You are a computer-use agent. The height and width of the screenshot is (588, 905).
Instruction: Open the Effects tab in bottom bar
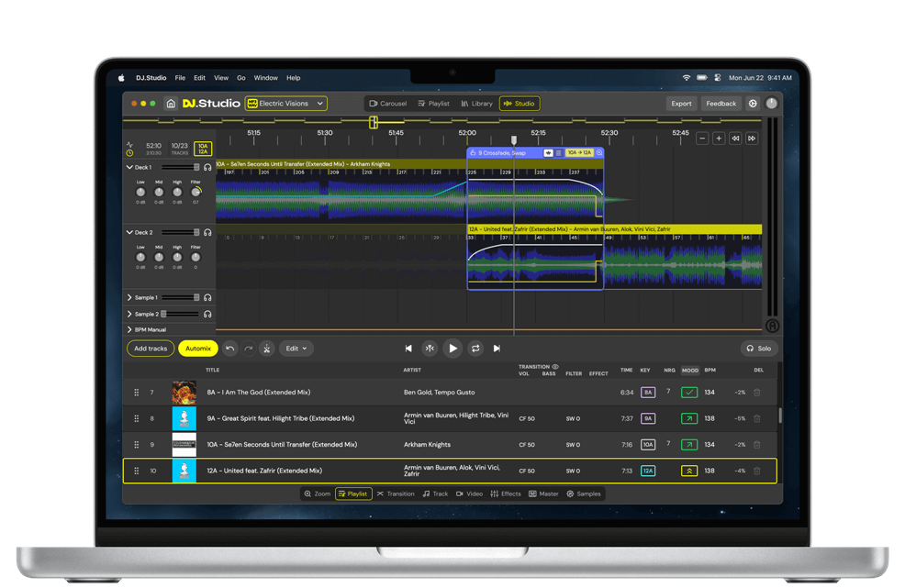click(506, 494)
